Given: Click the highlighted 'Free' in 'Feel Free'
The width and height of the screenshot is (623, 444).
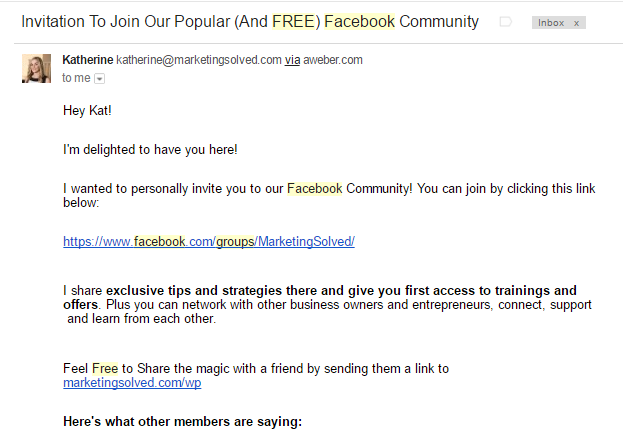Looking at the screenshot, I should click(x=105, y=368).
